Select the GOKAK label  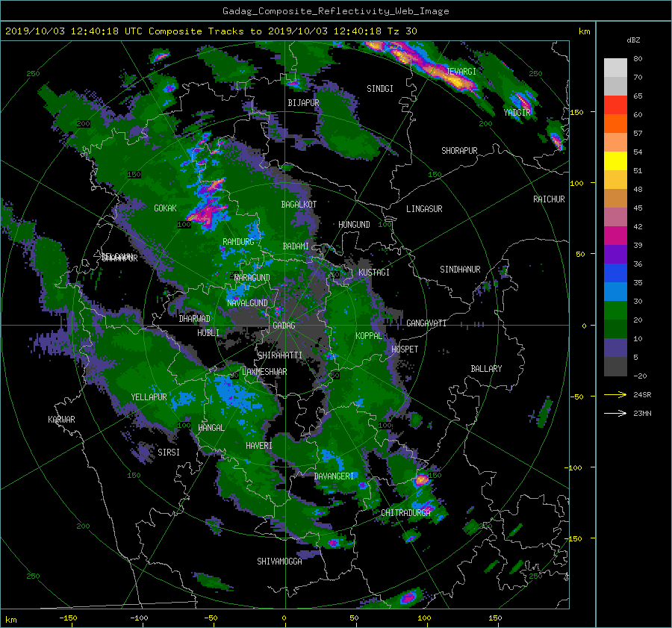tap(165, 208)
